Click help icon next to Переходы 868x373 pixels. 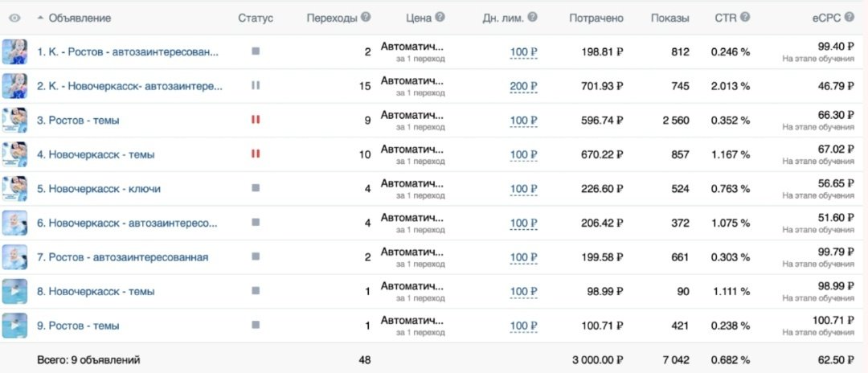click(x=366, y=17)
